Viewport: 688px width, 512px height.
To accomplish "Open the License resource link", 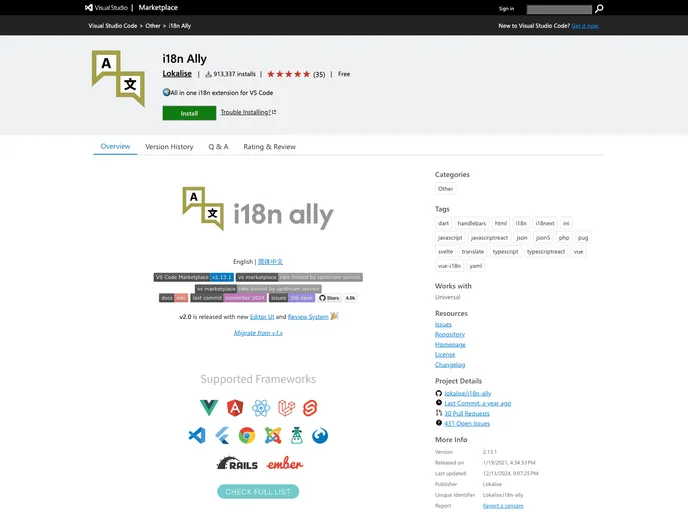I will point(445,354).
